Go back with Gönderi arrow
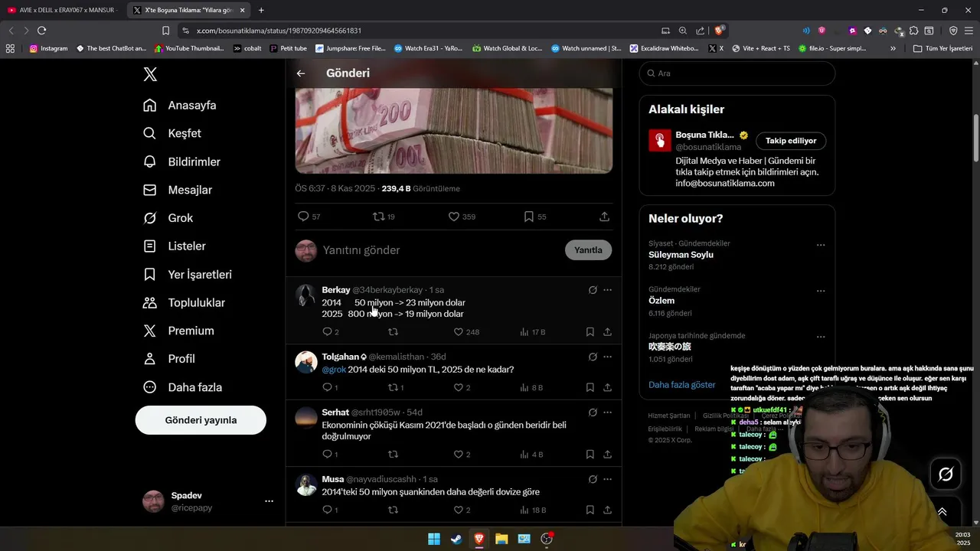The width and height of the screenshot is (980, 551). [301, 73]
